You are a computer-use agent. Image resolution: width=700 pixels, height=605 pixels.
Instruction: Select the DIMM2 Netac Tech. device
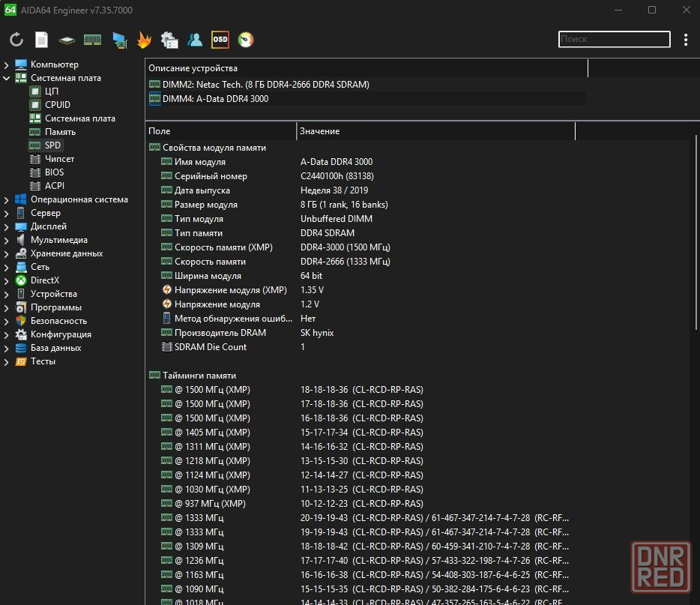click(265, 85)
